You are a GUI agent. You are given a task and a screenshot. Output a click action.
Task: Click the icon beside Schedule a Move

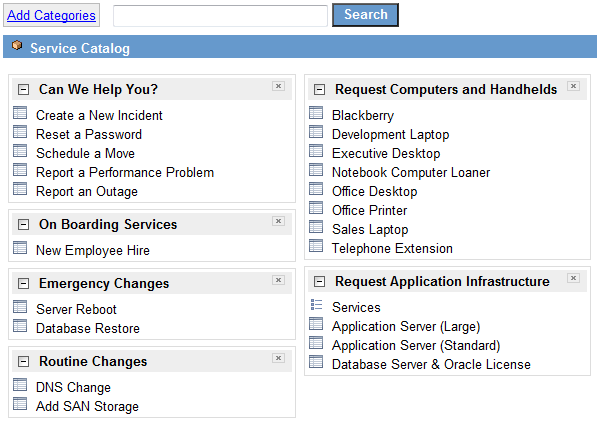coord(20,151)
